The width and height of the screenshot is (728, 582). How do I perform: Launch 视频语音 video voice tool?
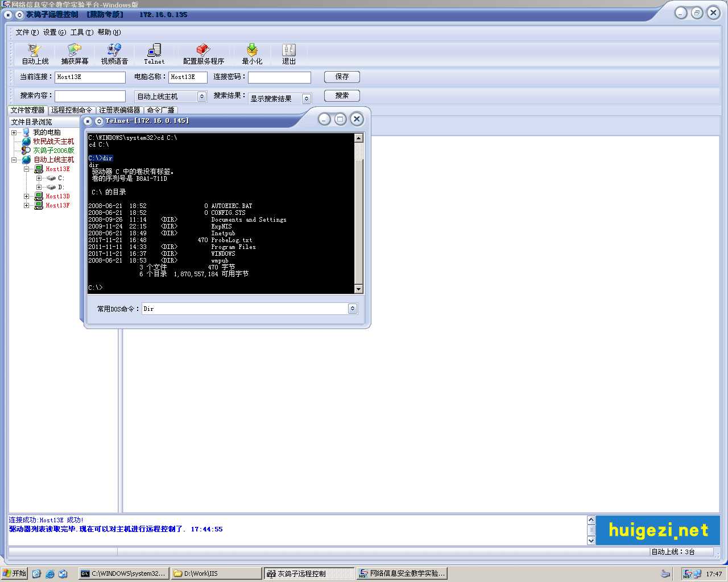pos(114,55)
